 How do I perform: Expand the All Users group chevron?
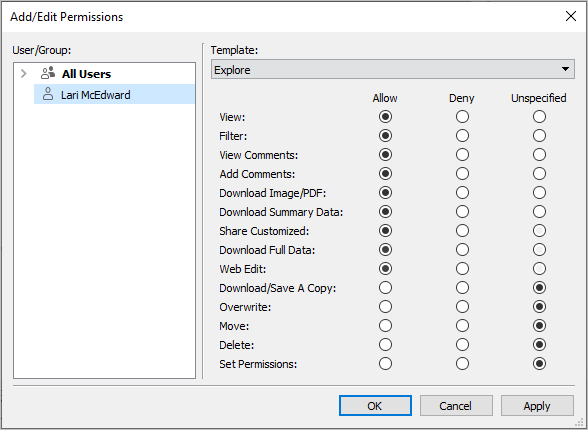coord(24,73)
